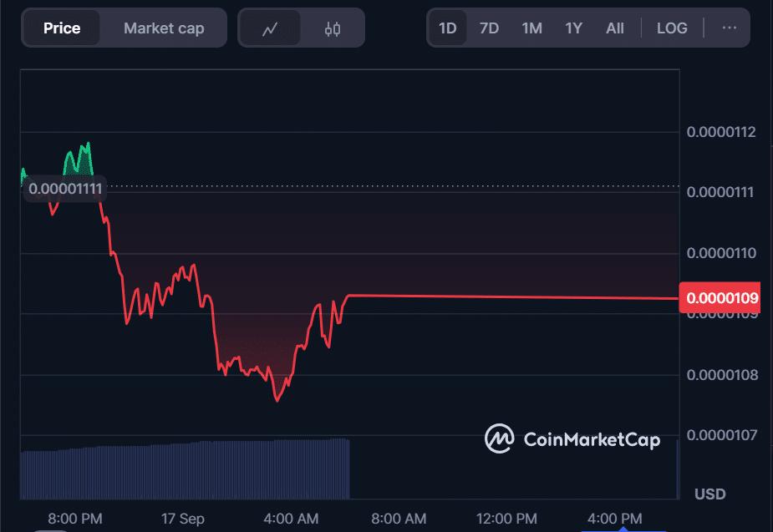The width and height of the screenshot is (773, 532).
Task: Click the red current price label 0.0000109
Action: 723,298
